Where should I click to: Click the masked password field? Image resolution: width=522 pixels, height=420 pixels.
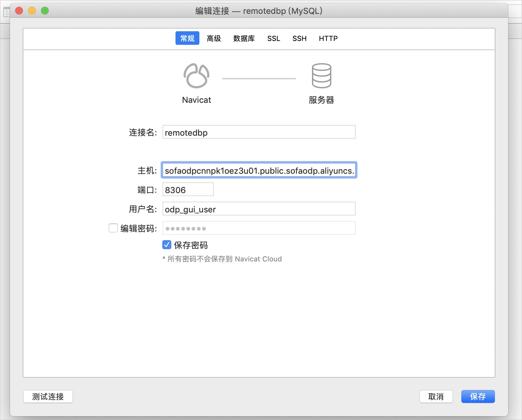259,228
